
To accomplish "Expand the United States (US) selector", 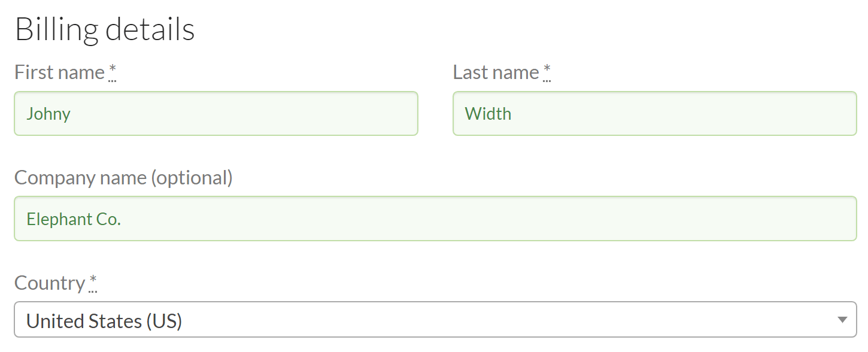I will tap(435, 320).
